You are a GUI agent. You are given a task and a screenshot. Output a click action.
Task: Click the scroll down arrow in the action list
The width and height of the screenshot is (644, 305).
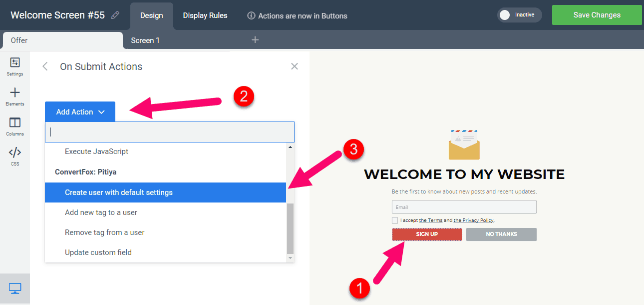click(x=291, y=258)
